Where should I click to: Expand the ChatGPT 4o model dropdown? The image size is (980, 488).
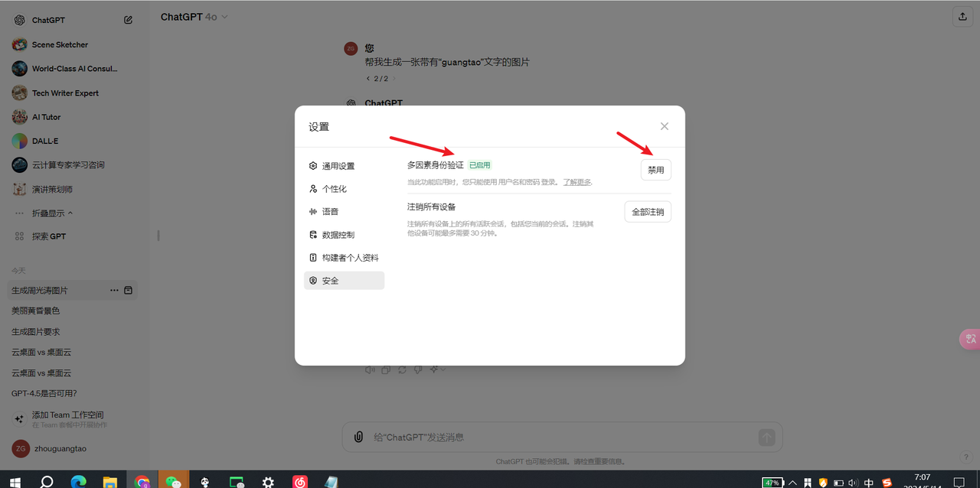pos(194,17)
